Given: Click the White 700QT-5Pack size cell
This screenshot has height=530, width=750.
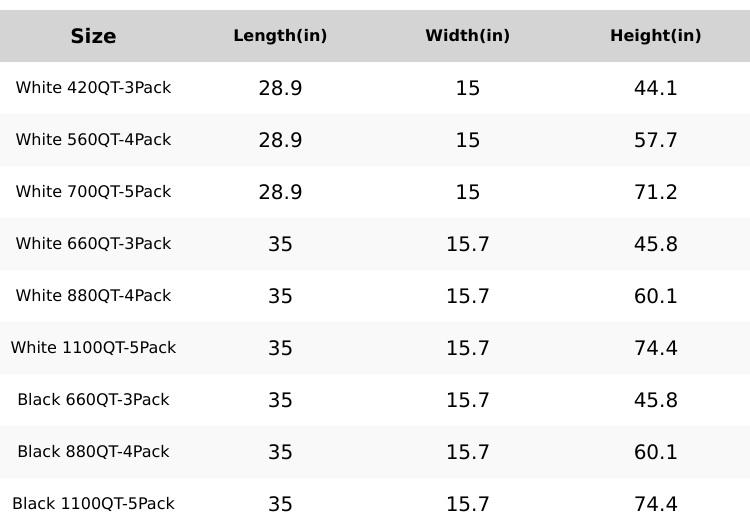Looking at the screenshot, I should [93, 192].
